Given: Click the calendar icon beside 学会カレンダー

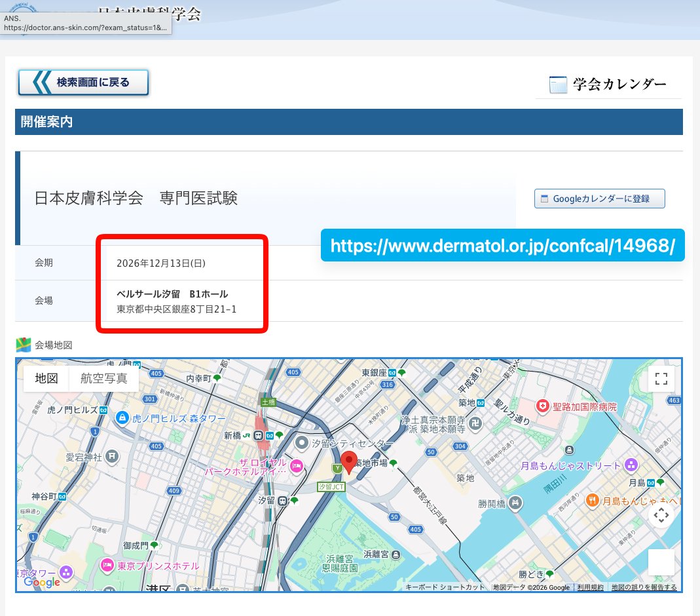Looking at the screenshot, I should [x=558, y=84].
